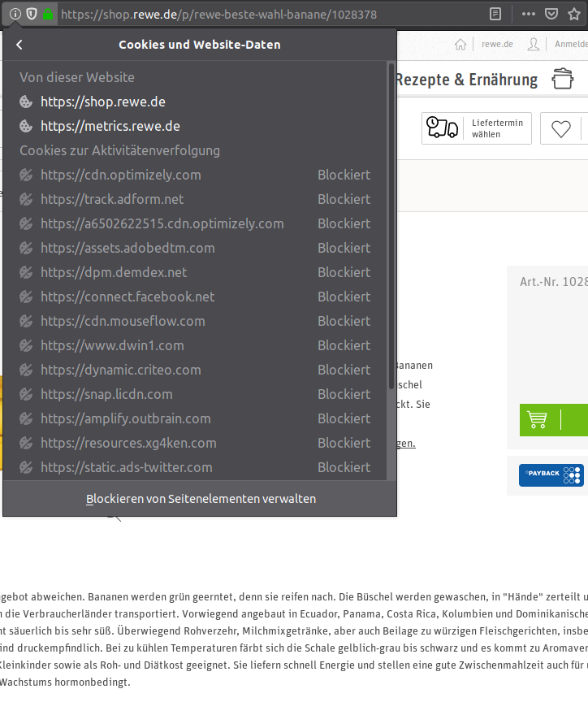Click Blockiert status for connect.facebook.net
588x702 pixels.
[x=344, y=297]
